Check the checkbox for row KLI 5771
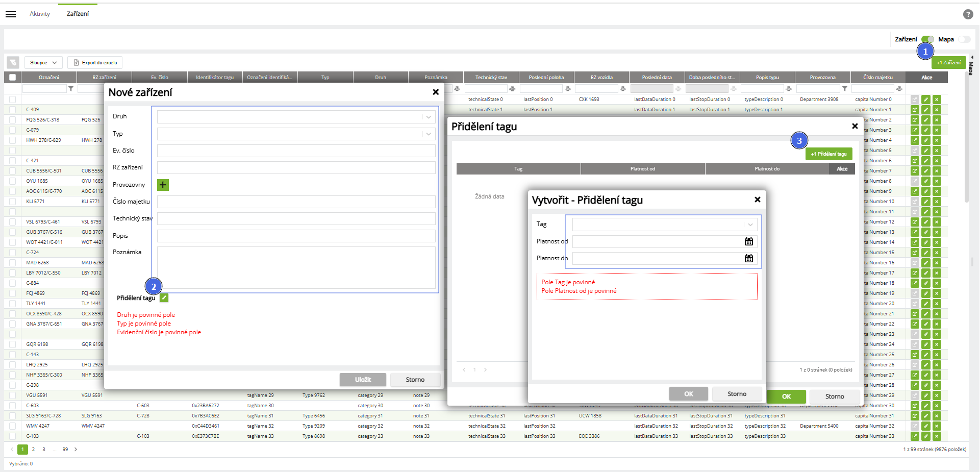The width and height of the screenshot is (980, 472). tap(12, 202)
